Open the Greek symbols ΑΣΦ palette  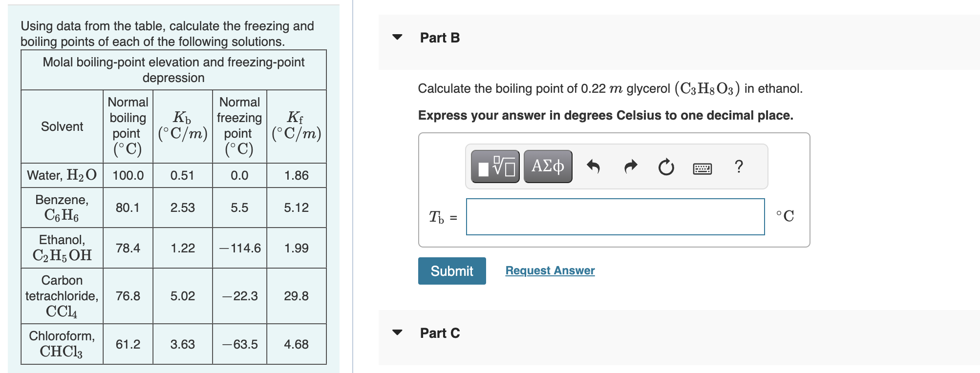pos(548,166)
